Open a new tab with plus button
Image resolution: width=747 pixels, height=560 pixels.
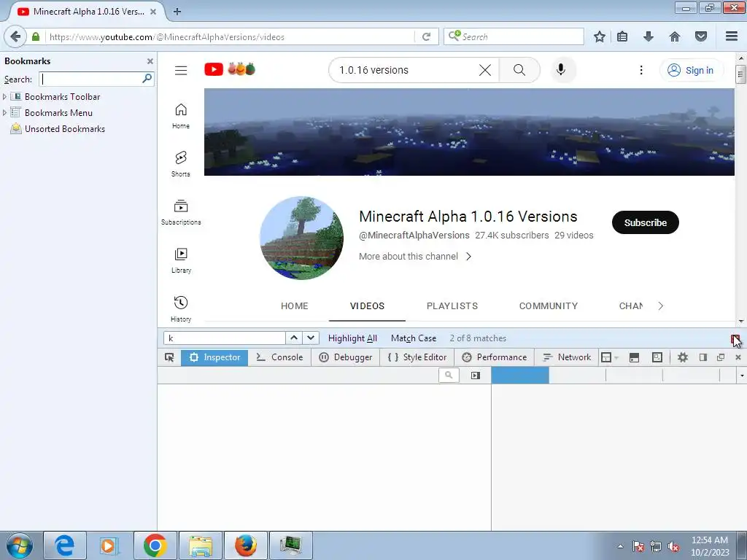pos(177,12)
